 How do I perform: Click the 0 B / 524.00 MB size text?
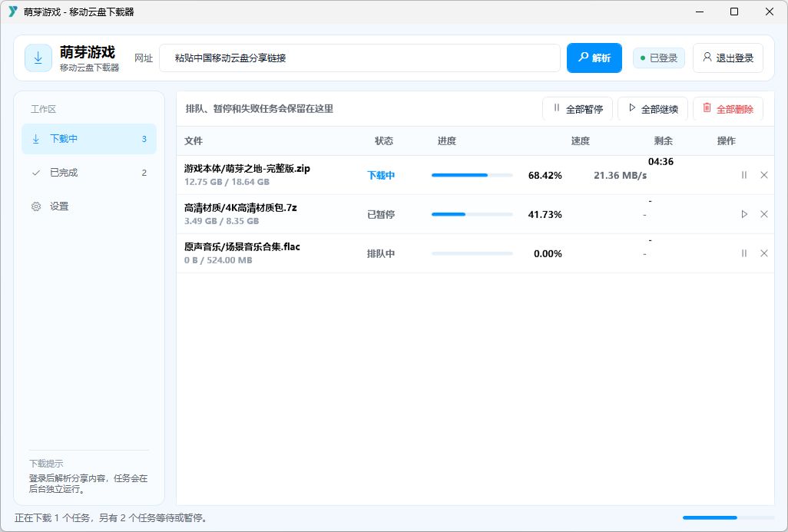click(x=218, y=260)
